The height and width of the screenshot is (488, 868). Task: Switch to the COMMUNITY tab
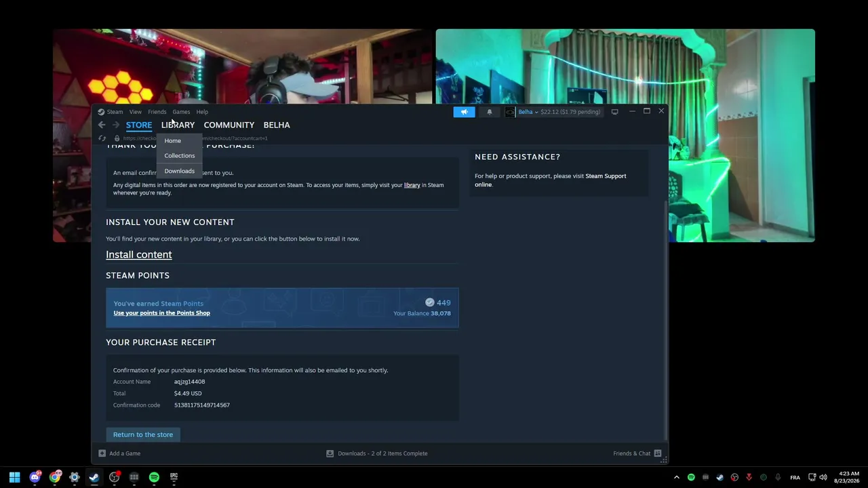click(229, 125)
